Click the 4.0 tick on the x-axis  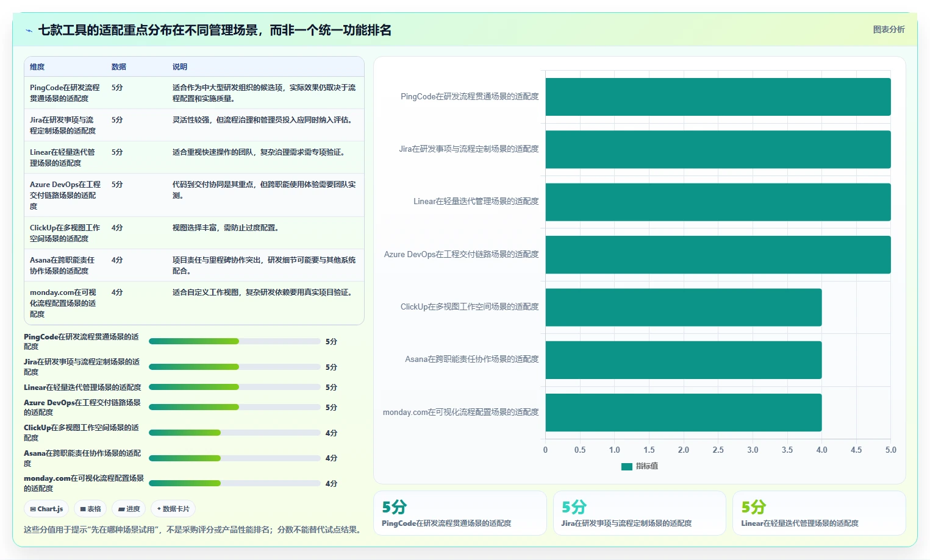coord(822,450)
